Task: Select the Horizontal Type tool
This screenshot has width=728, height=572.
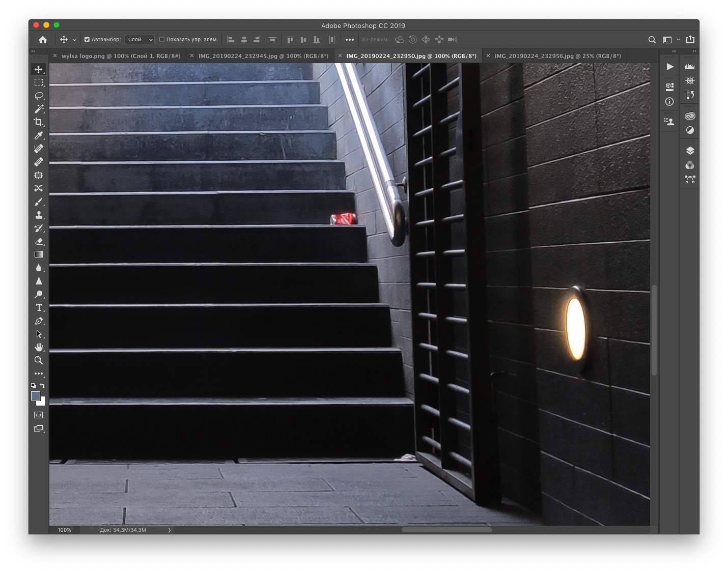Action: pos(39,307)
